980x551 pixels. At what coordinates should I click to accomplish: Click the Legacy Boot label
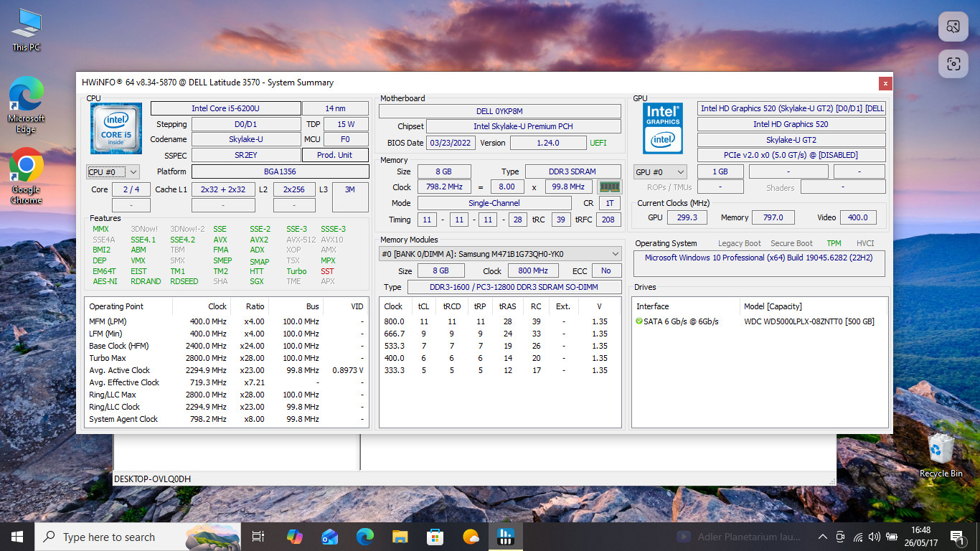(740, 243)
